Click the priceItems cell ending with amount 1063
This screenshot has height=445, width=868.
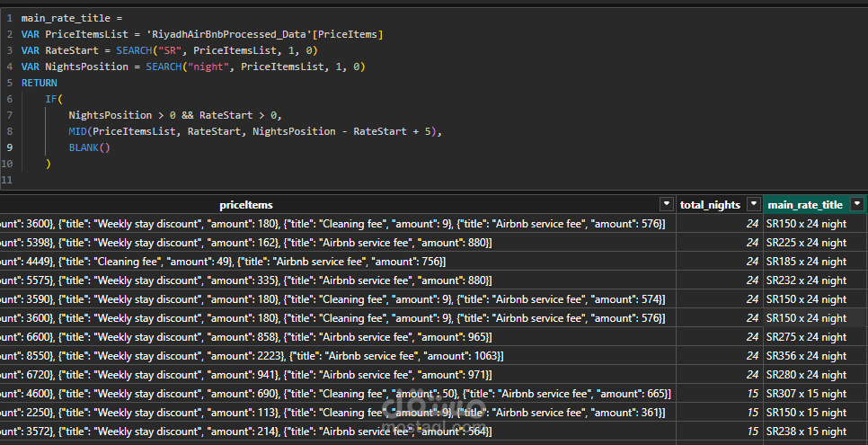click(x=252, y=356)
